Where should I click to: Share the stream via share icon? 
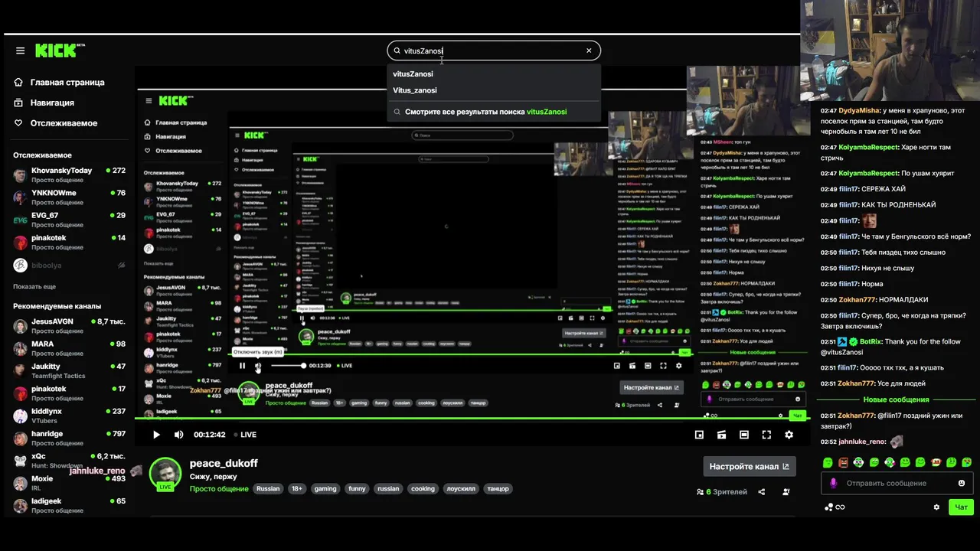pyautogui.click(x=762, y=492)
